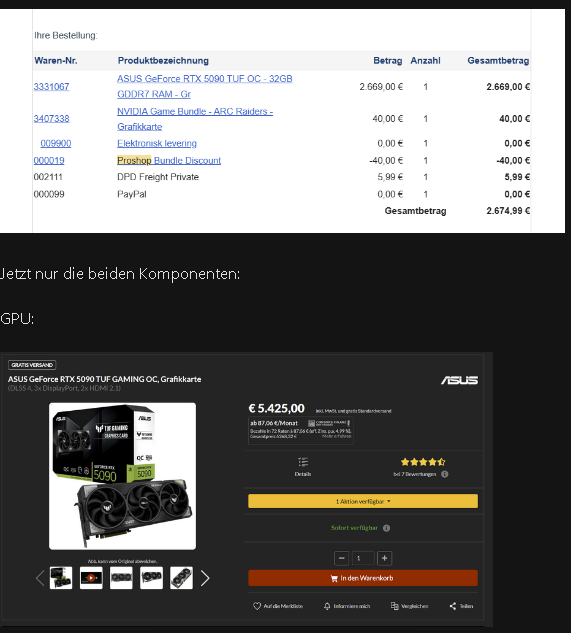Show previous product thumbnails with left arrow
Image resolution: width=571 pixels, height=633 pixels.
(40, 578)
